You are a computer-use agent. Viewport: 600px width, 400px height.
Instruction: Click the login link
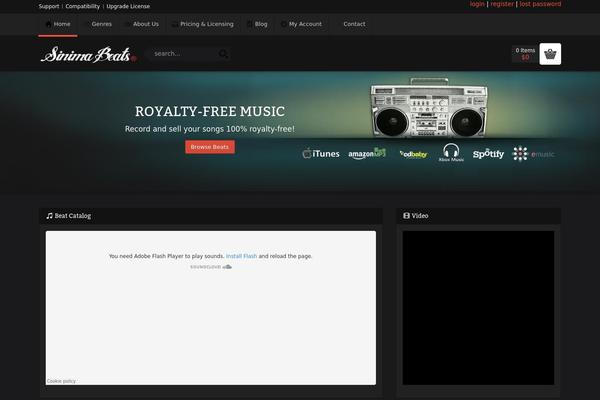click(477, 4)
